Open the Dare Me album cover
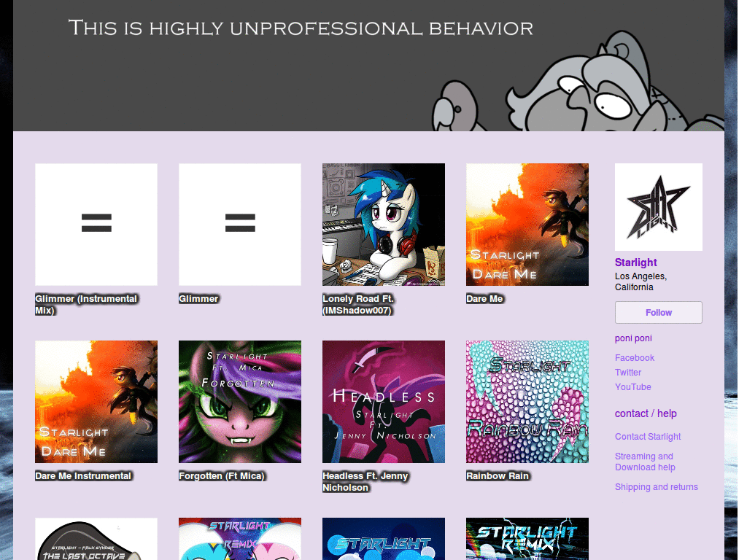 [x=527, y=224]
